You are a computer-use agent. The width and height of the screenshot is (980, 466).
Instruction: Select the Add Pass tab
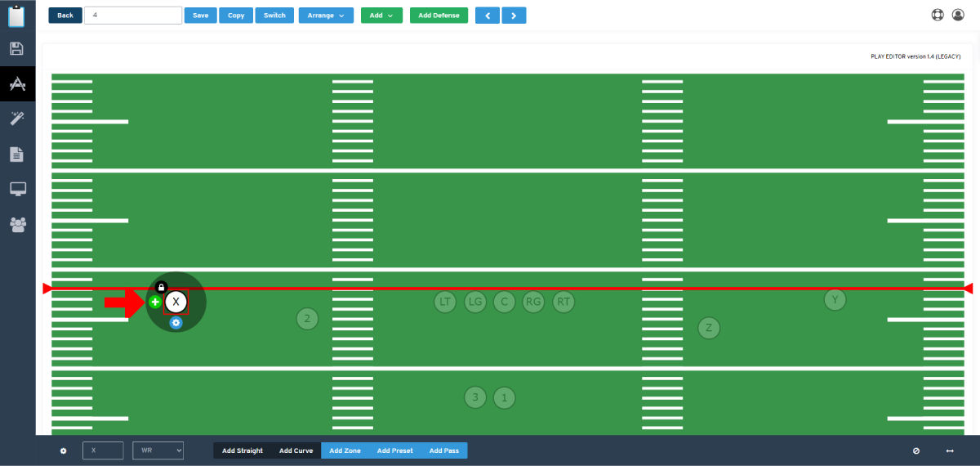coord(444,450)
